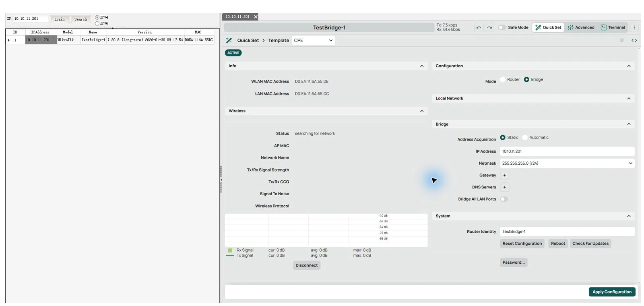Click the Quick Set wand icon in breadcrumb
The width and height of the screenshot is (644, 306).
pos(229,40)
